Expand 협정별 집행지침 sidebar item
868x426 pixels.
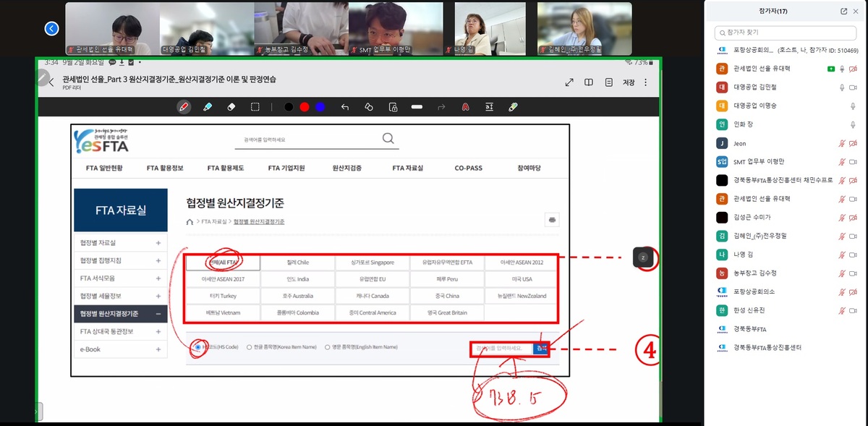(x=121, y=260)
